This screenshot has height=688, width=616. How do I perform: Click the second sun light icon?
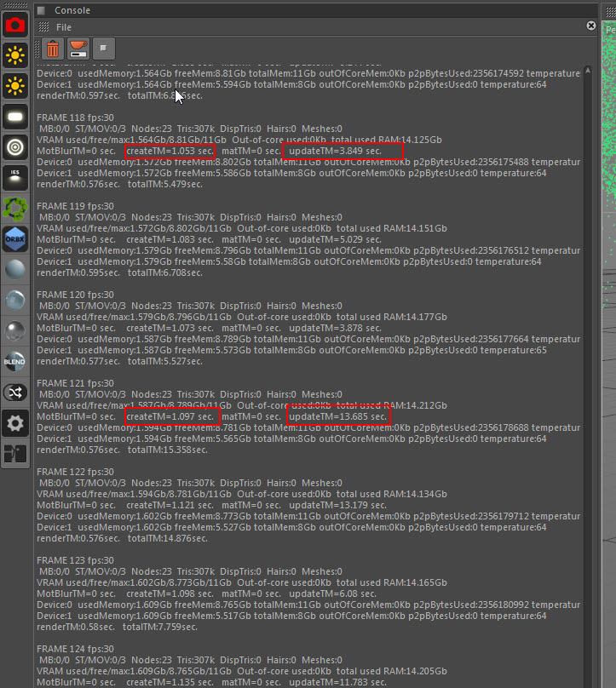pyautogui.click(x=15, y=86)
